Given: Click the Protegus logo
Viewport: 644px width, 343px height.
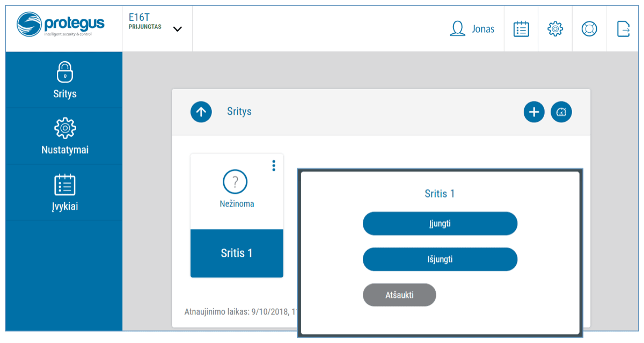Looking at the screenshot, I should [x=61, y=25].
